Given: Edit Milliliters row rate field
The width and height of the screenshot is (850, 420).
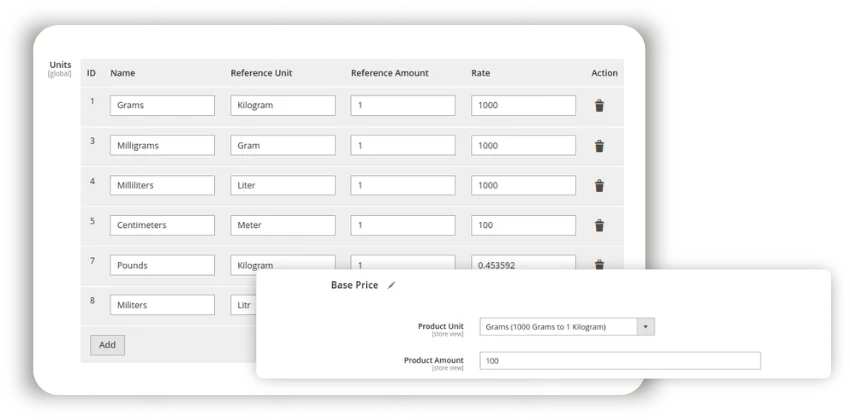Looking at the screenshot, I should pyautogui.click(x=523, y=185).
